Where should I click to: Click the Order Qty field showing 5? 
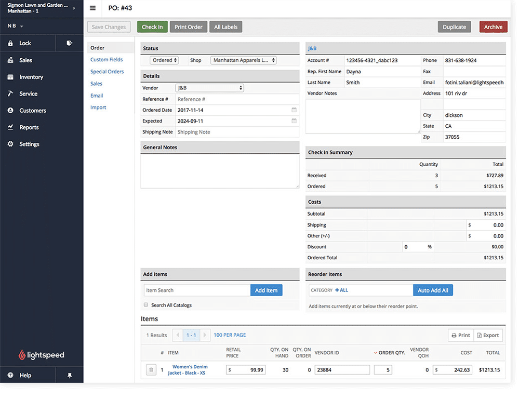click(x=383, y=370)
